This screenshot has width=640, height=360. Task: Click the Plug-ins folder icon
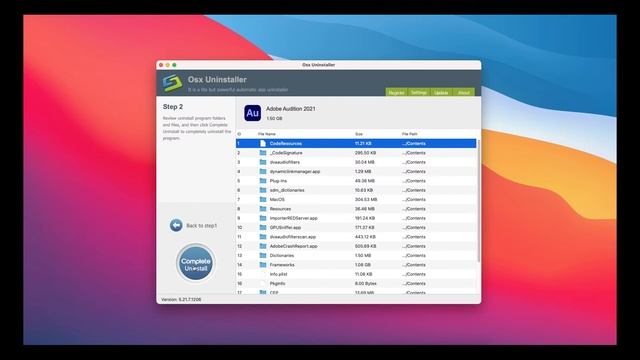coord(263,181)
